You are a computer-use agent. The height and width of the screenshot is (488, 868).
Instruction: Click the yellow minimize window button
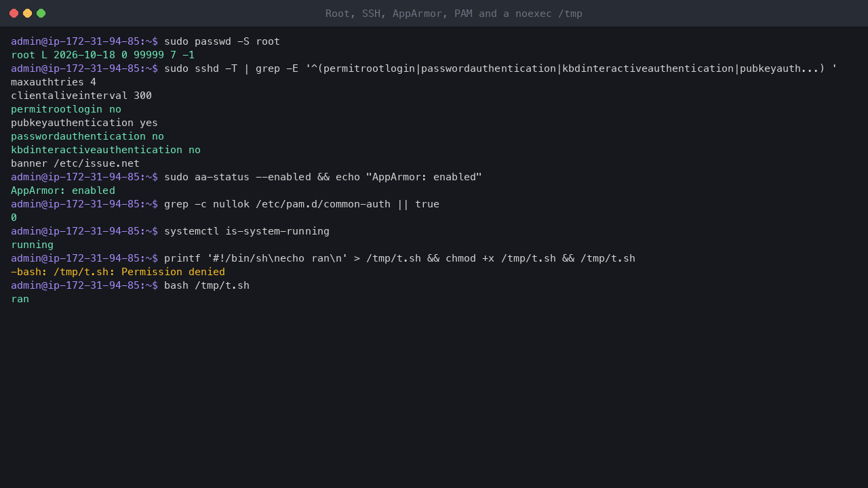click(x=27, y=13)
